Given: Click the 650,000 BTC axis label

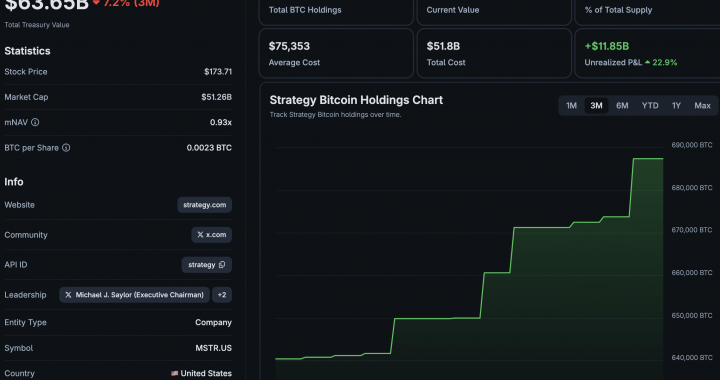Looking at the screenshot, I should 692,315.
